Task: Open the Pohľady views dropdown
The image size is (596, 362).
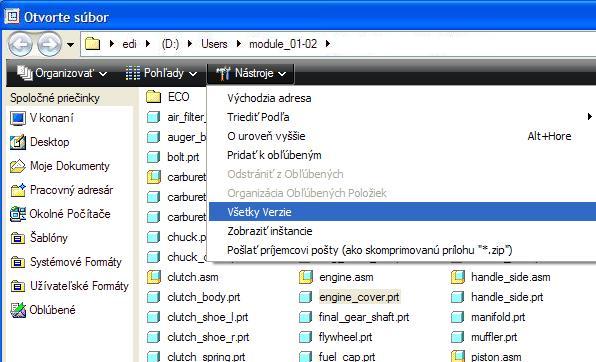Action: pos(161,73)
